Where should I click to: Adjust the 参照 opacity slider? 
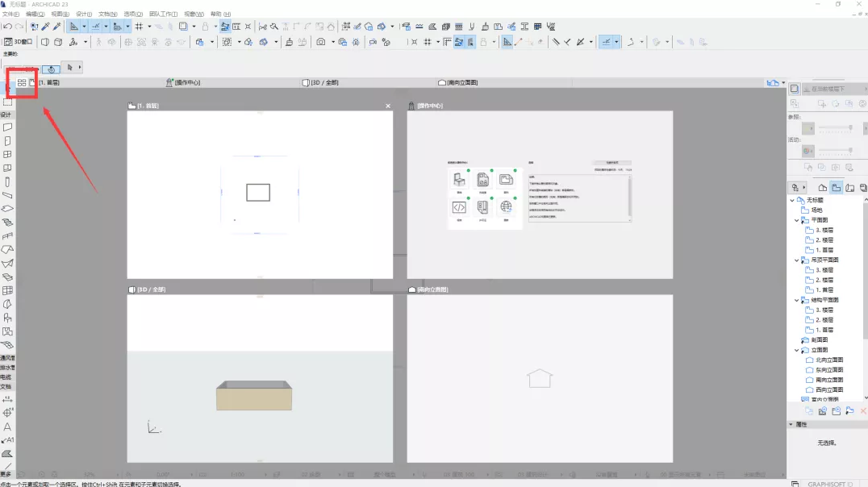coord(836,128)
